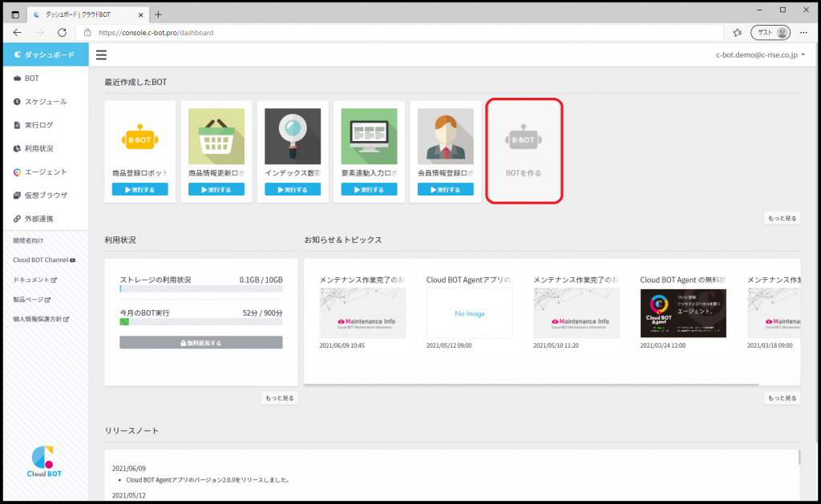Click もっと見る under recent BOTs
This screenshot has width=821, height=504.
point(783,218)
